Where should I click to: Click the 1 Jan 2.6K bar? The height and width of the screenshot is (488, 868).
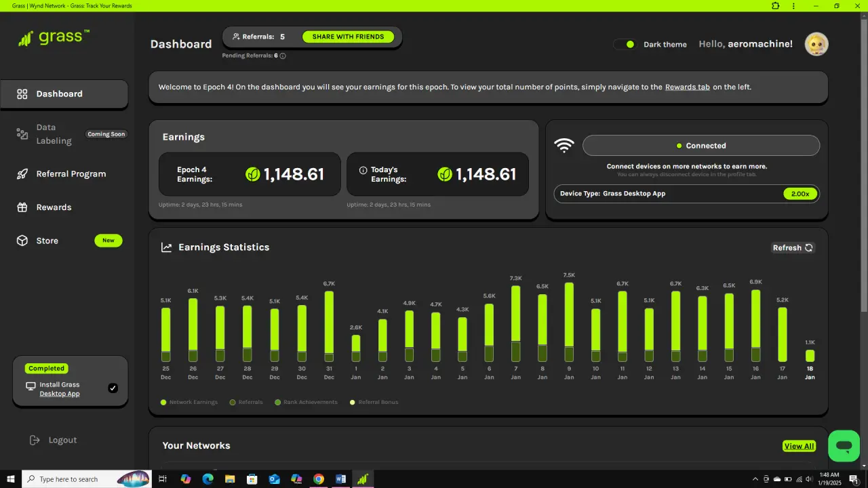pyautogui.click(x=356, y=348)
